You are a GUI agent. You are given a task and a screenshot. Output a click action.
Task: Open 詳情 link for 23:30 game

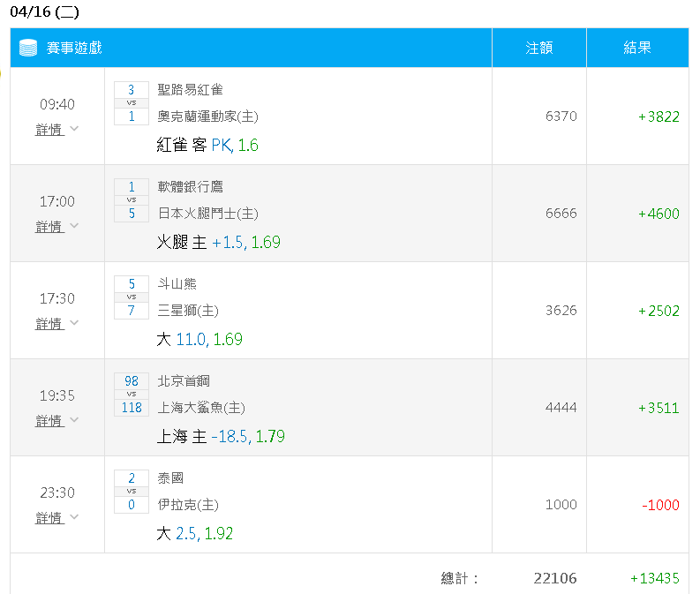(49, 518)
